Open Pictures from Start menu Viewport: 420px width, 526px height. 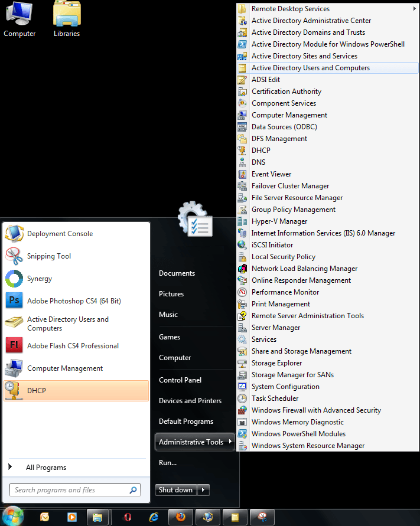tap(171, 294)
